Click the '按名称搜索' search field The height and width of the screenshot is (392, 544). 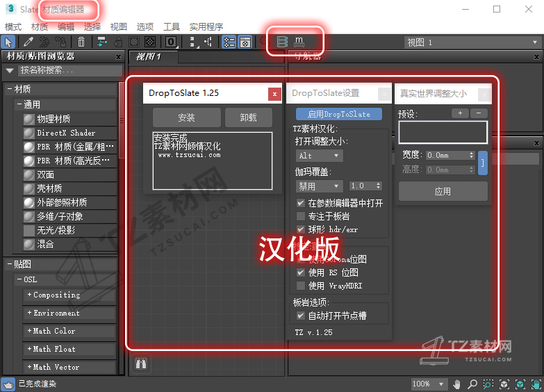point(70,70)
